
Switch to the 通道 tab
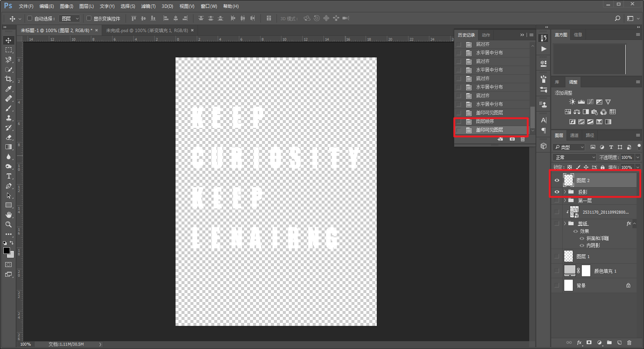574,135
